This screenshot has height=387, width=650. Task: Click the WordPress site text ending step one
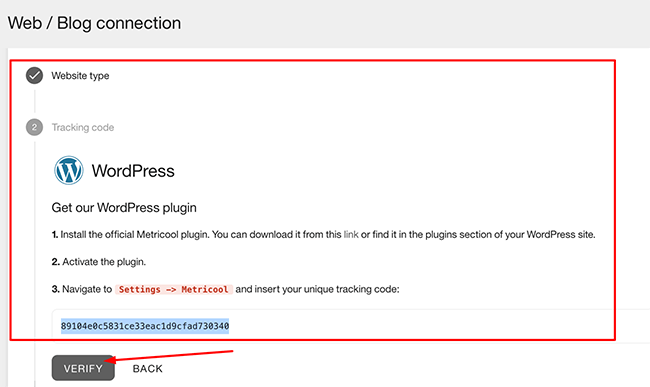click(561, 235)
